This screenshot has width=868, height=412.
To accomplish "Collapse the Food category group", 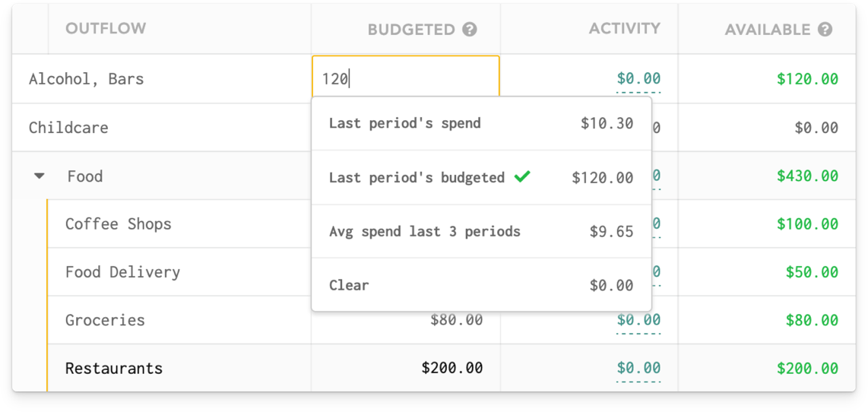I will pyautogui.click(x=40, y=176).
